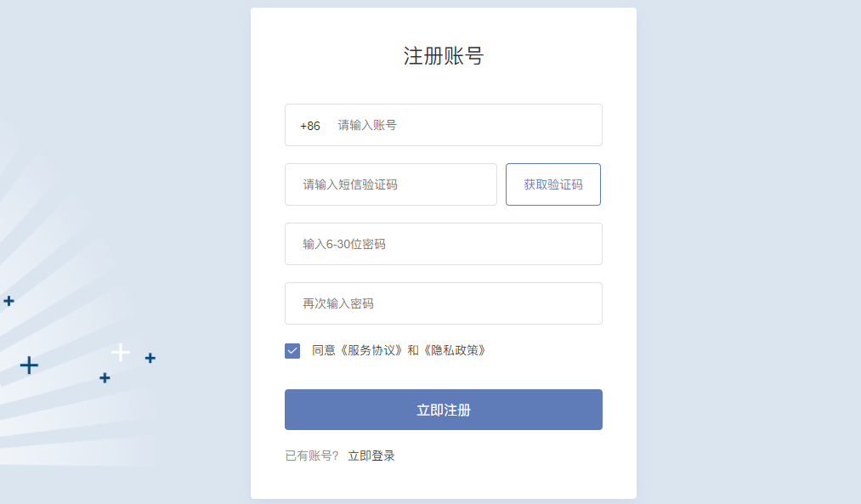Go to the 立即登录 login link

[371, 456]
